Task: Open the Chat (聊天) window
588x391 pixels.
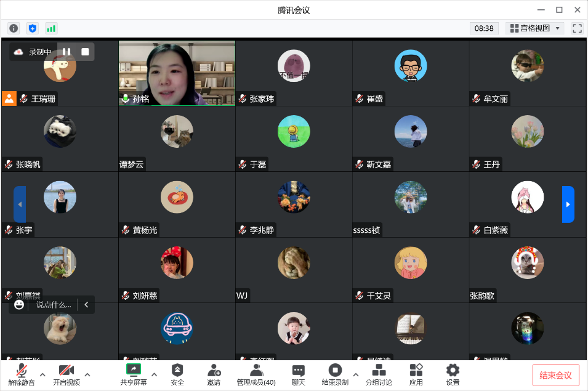Action: tap(299, 374)
